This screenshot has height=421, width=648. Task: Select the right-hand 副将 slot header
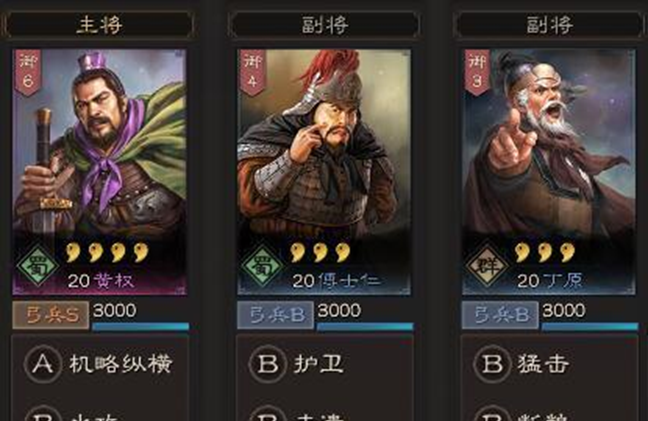550,24
